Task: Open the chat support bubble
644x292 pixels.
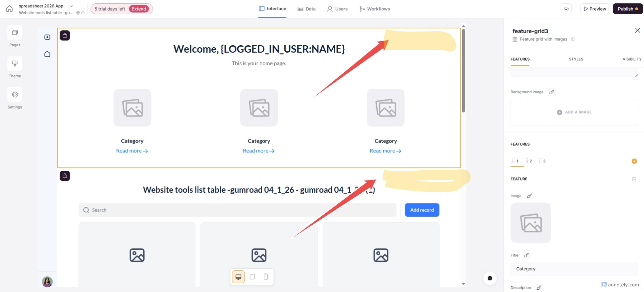Action: coord(490,278)
